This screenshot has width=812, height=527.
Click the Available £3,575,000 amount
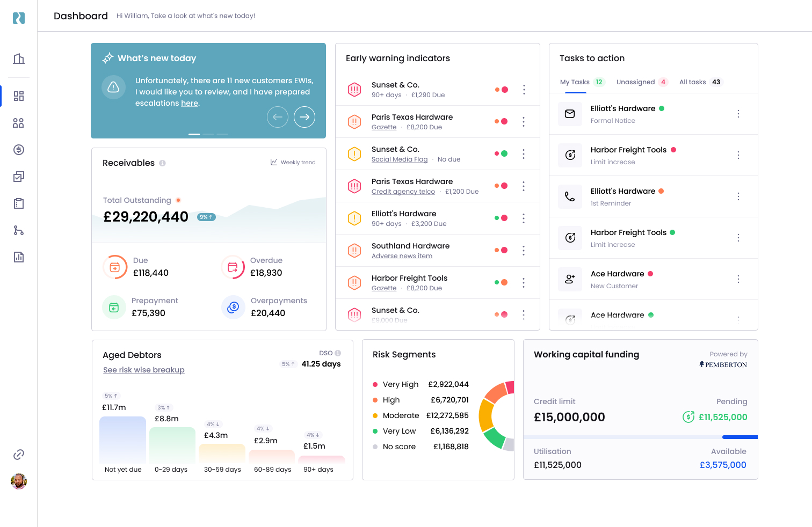click(x=723, y=465)
